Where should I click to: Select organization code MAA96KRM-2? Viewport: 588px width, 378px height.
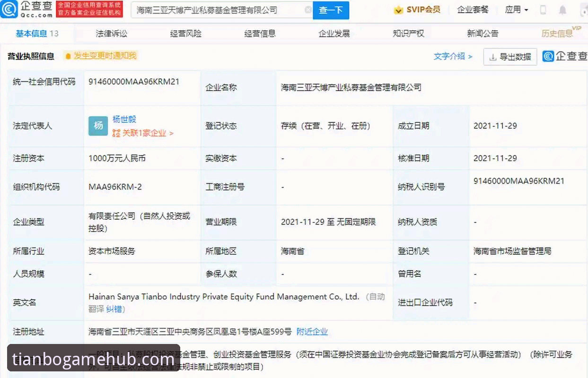point(115,187)
